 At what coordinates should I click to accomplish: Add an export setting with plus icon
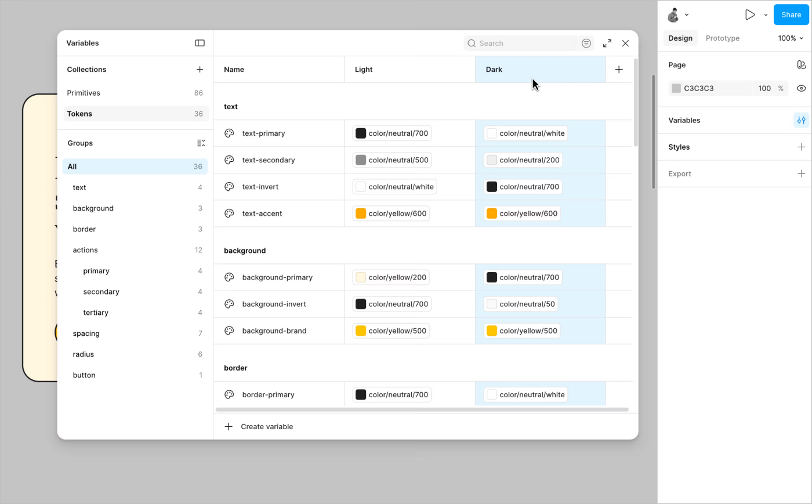click(x=801, y=174)
